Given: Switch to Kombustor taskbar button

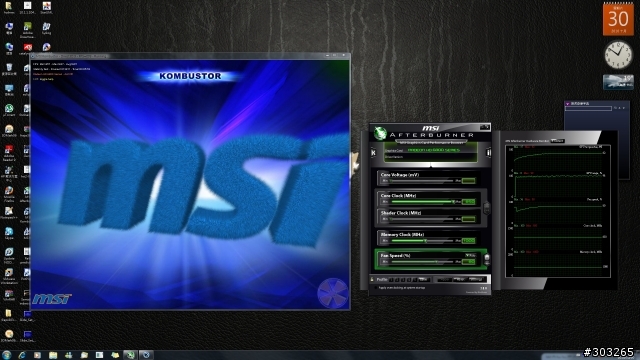Looking at the screenshot, I should (x=146, y=355).
